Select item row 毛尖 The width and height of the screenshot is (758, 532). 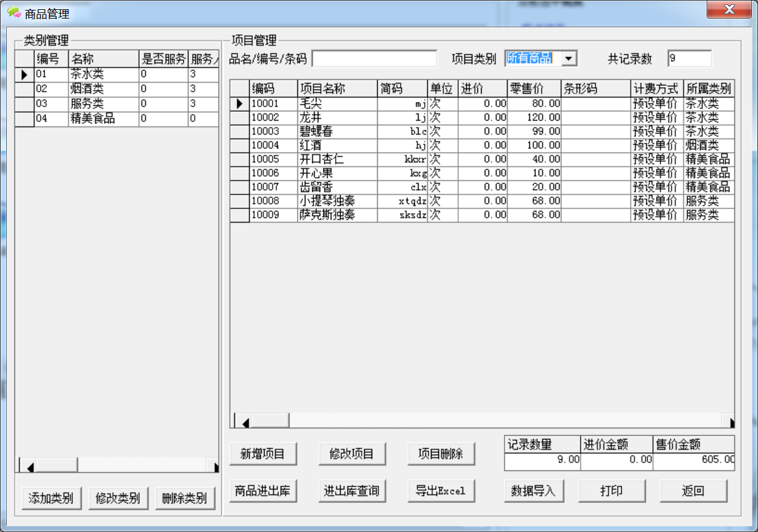[x=482, y=104]
